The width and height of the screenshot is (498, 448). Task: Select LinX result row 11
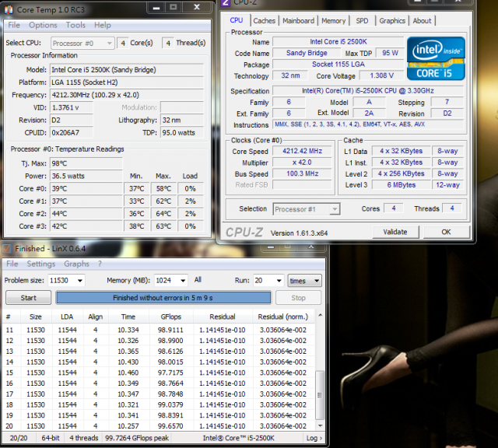coord(158,330)
